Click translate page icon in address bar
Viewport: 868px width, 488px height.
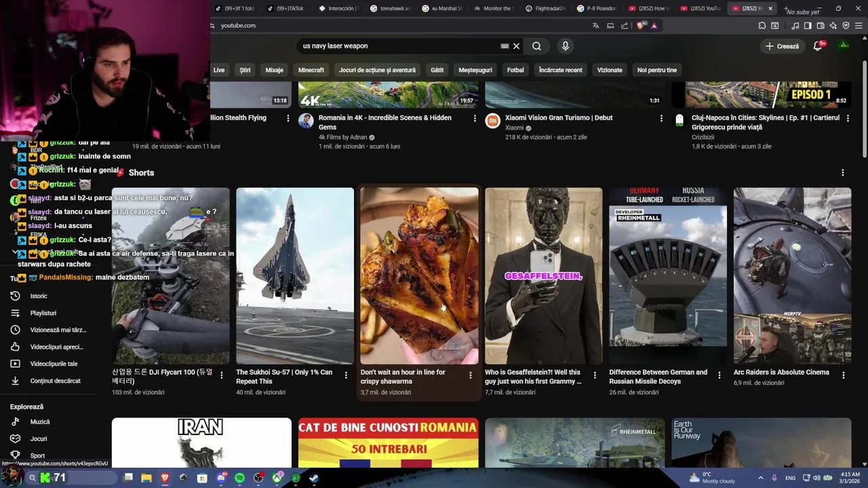pyautogui.click(x=595, y=26)
